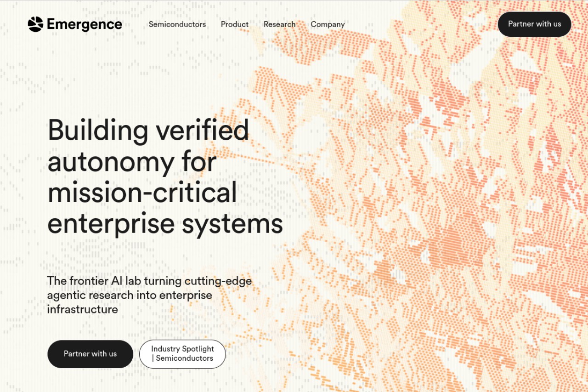This screenshot has height=392, width=588.
Task: Click "agentic research into enterprise" tagline line
Action: tap(130, 295)
